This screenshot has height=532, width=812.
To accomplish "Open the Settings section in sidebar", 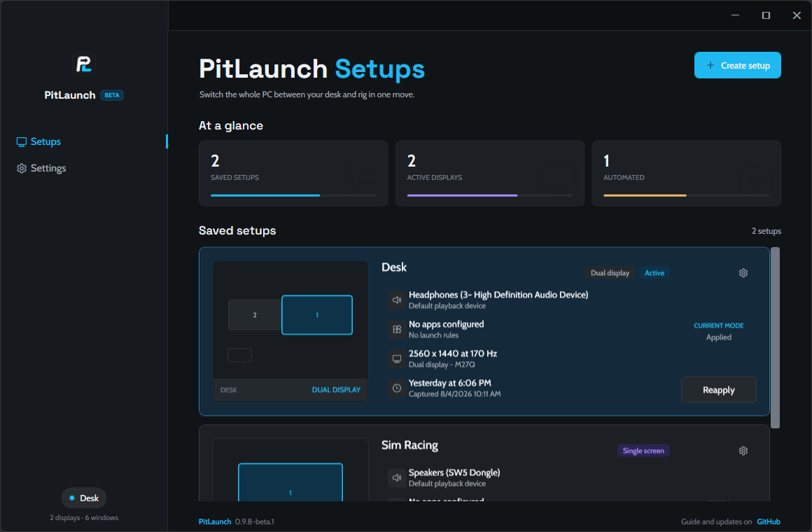I will pyautogui.click(x=85, y=169).
